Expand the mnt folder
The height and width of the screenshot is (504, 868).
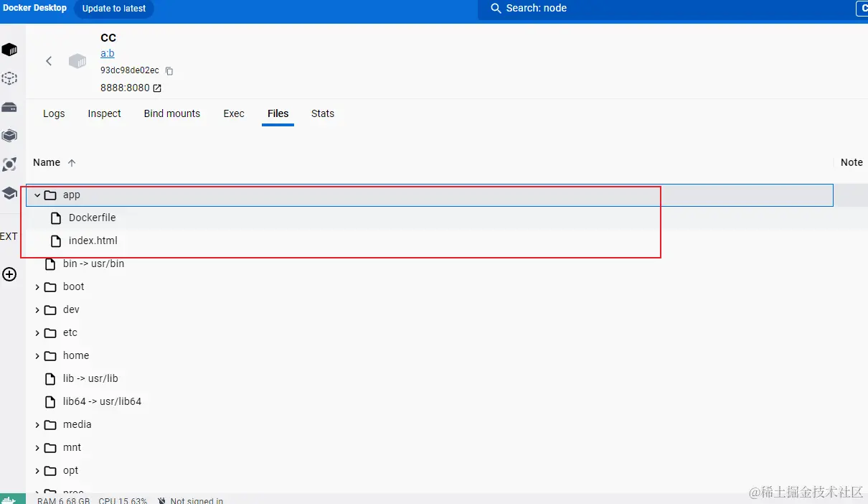point(37,447)
